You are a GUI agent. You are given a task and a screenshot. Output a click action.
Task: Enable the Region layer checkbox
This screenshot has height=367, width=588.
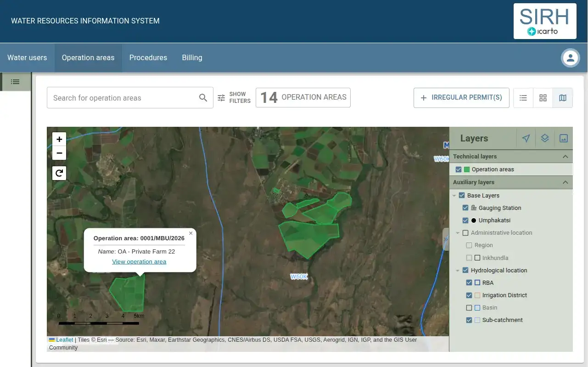[x=469, y=245]
